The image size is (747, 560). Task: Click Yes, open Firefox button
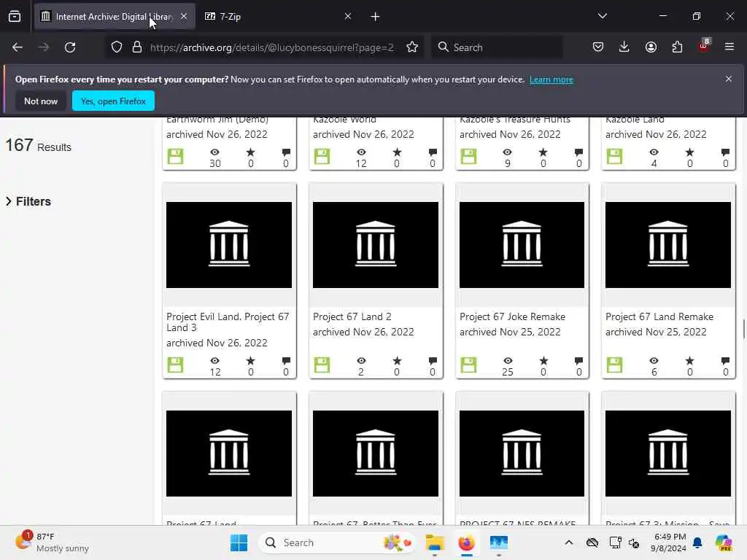point(113,101)
